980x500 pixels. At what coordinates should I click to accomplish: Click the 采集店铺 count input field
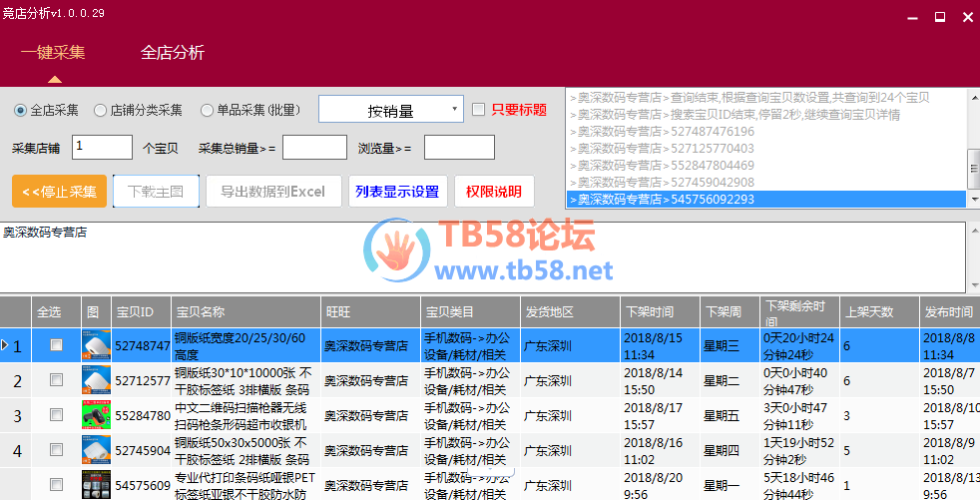coord(102,148)
